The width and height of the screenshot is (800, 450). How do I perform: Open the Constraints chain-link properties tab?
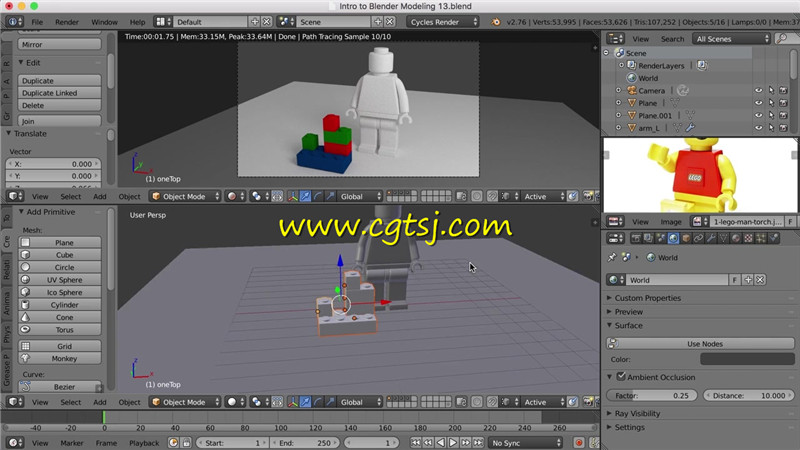coord(698,238)
